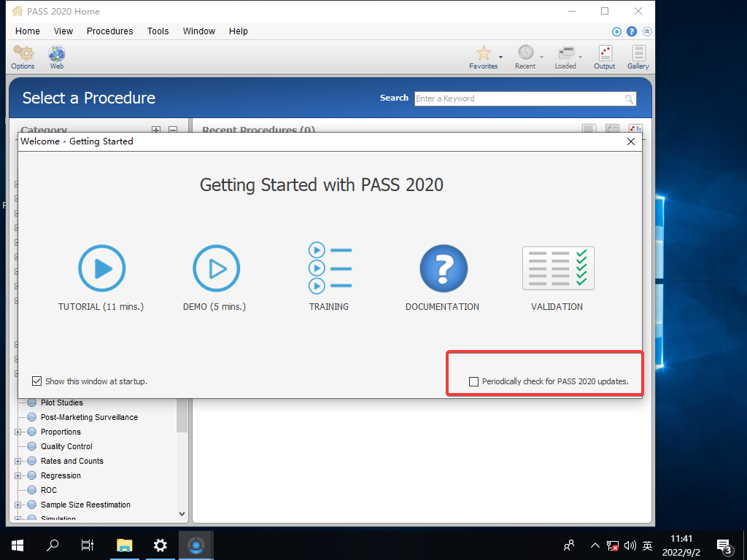Switch the IME language indicator
The width and height of the screenshot is (747, 560).
click(x=648, y=545)
